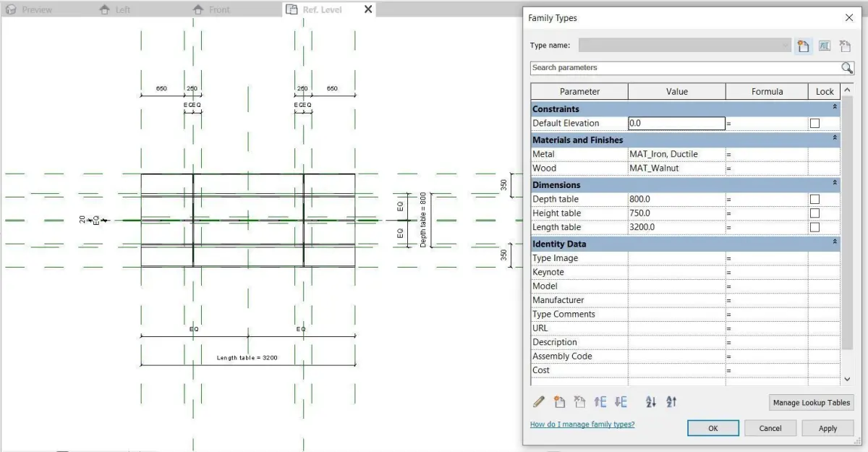Click the Left view tab house icon
The height and width of the screenshot is (452, 868).
click(104, 9)
